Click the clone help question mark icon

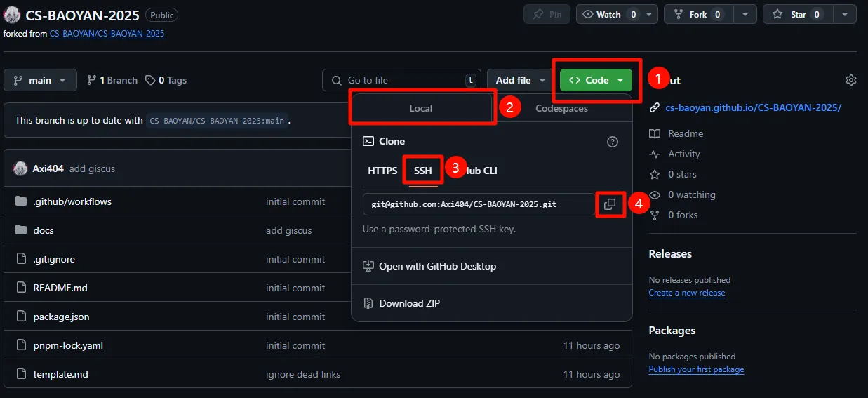612,142
